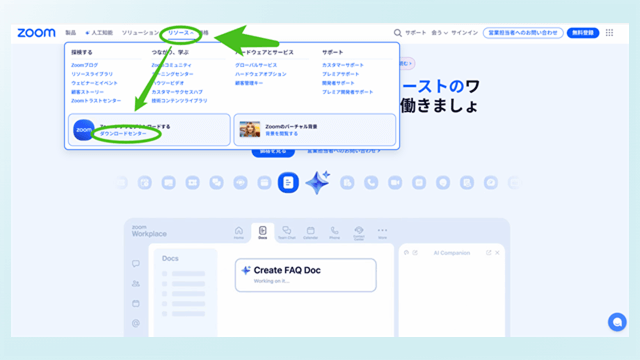Open the apps grid icon in the header
Image resolution: width=640 pixels, height=360 pixels.
[x=609, y=33]
